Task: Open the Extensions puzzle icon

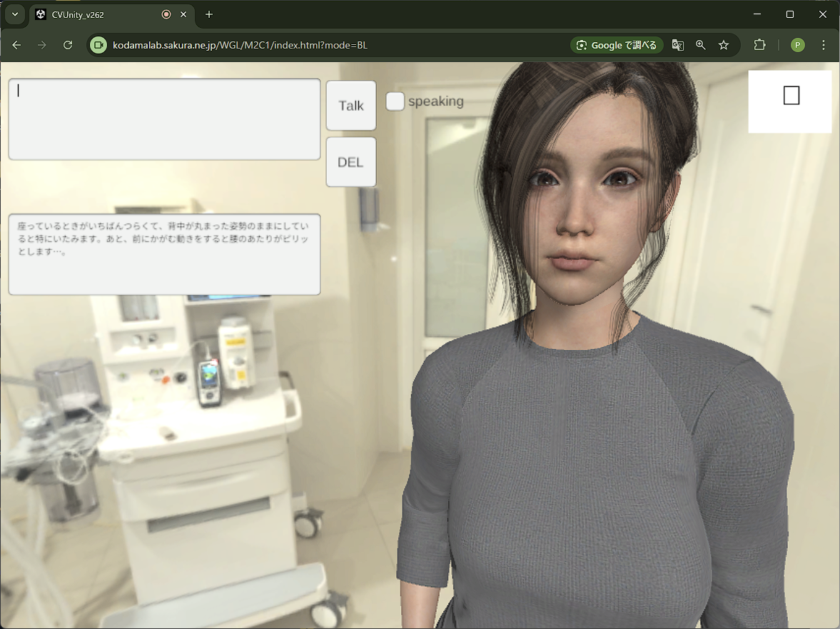Action: (760, 45)
